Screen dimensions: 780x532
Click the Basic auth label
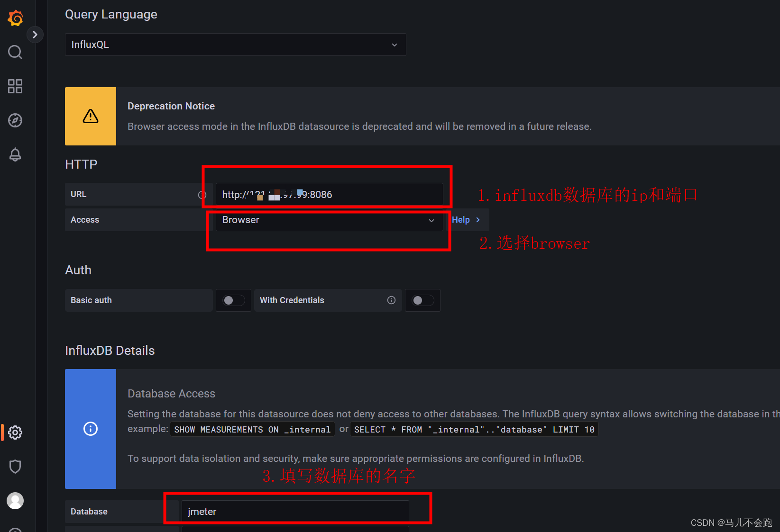point(91,300)
